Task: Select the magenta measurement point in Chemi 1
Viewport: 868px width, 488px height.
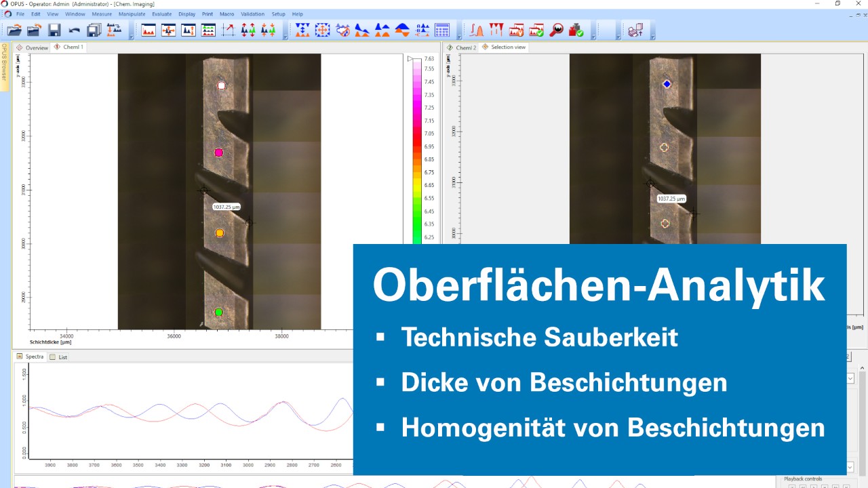Action: click(x=218, y=153)
